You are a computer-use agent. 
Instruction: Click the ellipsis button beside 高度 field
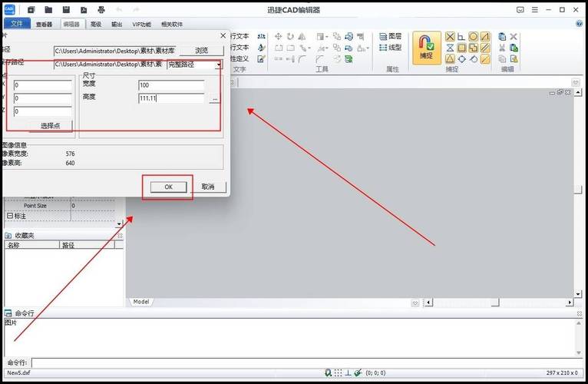pos(214,99)
